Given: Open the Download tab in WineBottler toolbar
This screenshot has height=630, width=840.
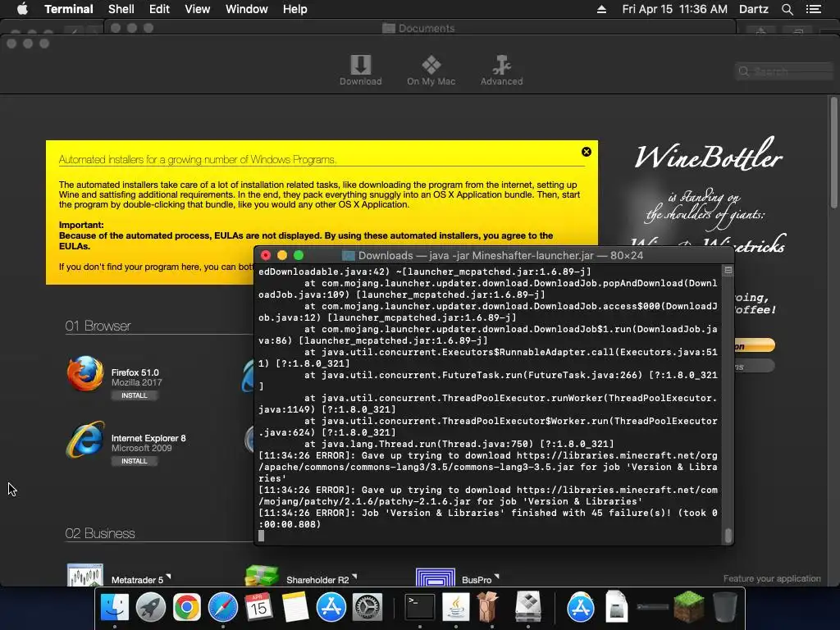Looking at the screenshot, I should [361, 71].
